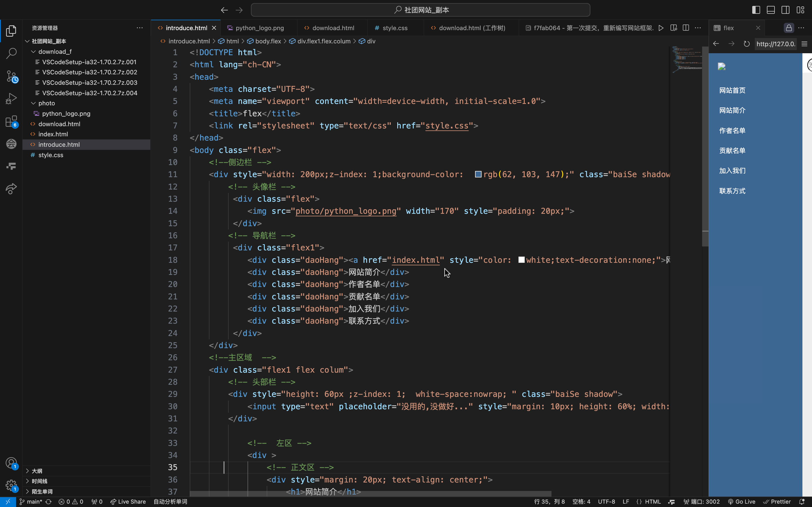Screen dimensions: 812x507
Task: Click the rgb(62, 103, 147) color swatch
Action: click(478, 174)
